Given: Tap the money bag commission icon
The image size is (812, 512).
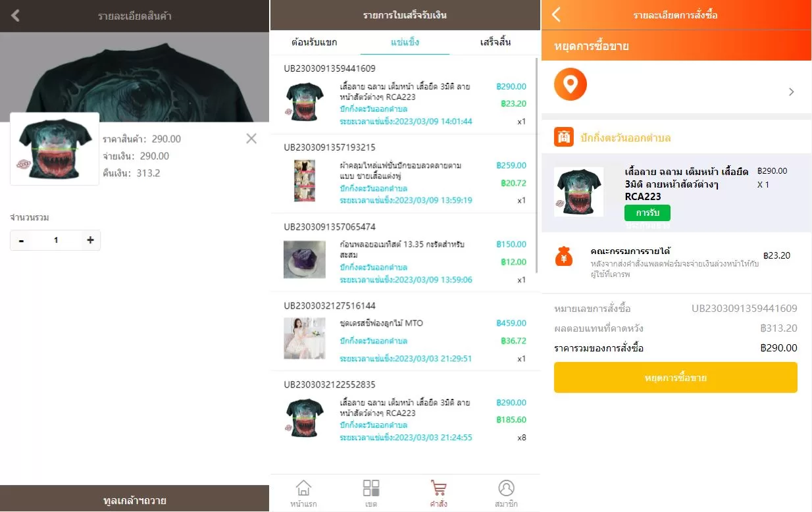Looking at the screenshot, I should [x=564, y=256].
